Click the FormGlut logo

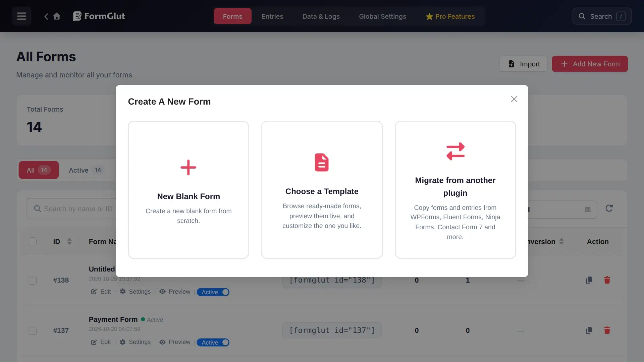pos(99,16)
